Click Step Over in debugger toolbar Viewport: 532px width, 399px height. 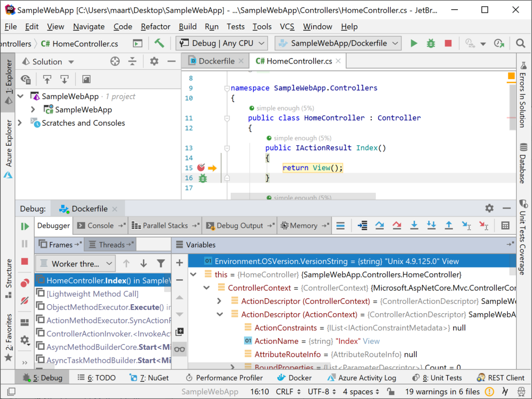(x=379, y=225)
